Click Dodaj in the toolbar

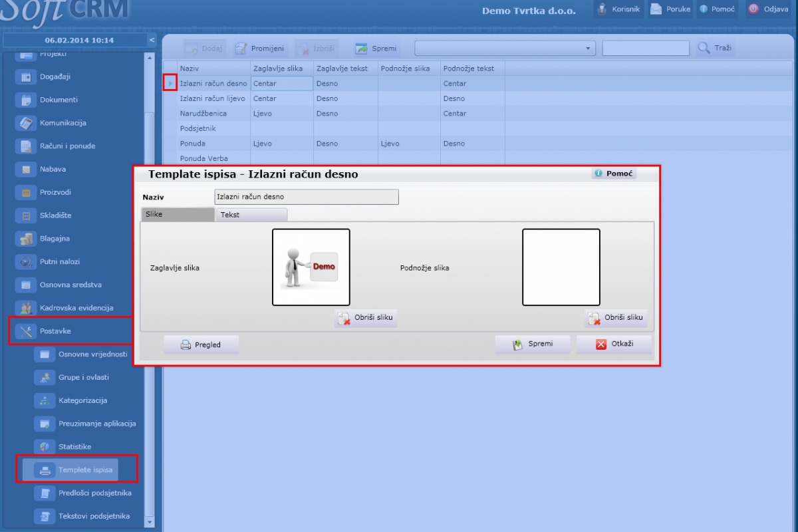click(205, 49)
